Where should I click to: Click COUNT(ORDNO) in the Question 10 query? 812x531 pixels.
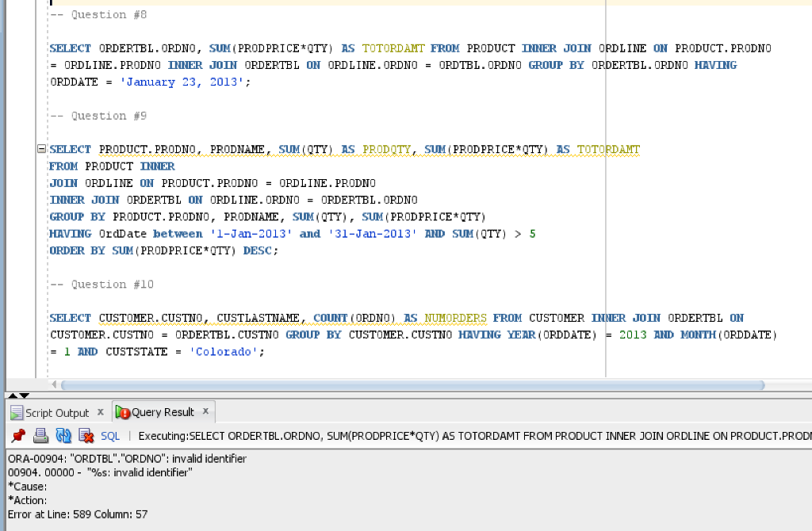coord(354,318)
